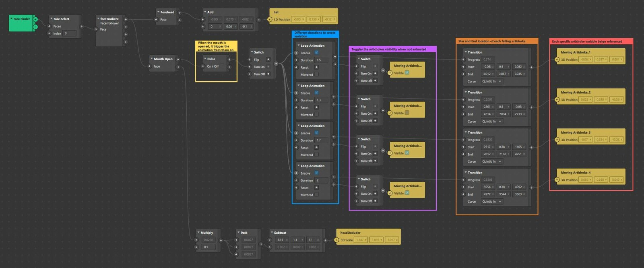Select the 'Different durations to create variation' comment title
This screenshot has width=644, height=268.
click(x=315, y=35)
